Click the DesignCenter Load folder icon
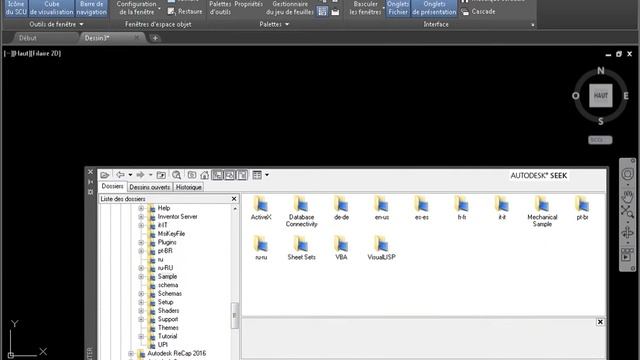This screenshot has height=360, width=640. pyautogui.click(x=105, y=175)
